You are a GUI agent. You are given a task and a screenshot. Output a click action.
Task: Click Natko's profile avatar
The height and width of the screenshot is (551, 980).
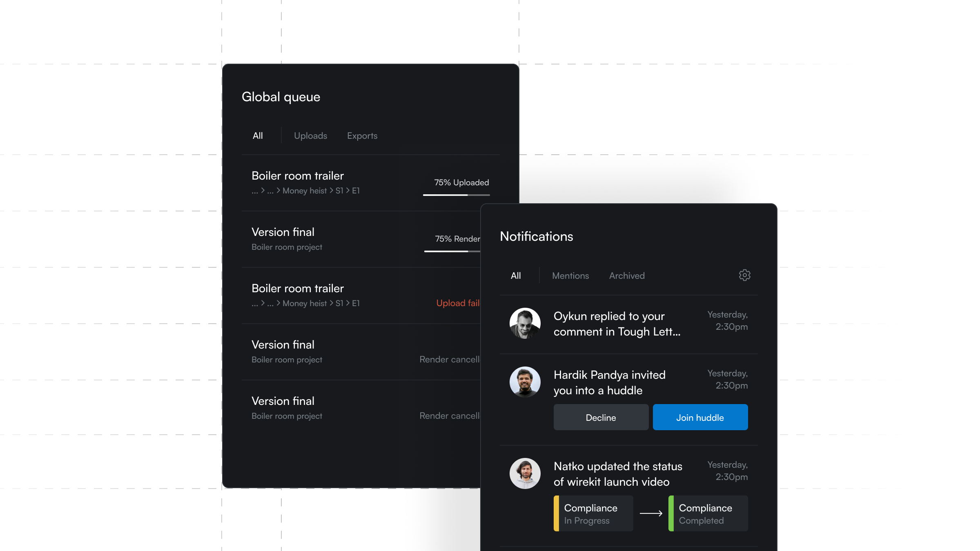525,473
